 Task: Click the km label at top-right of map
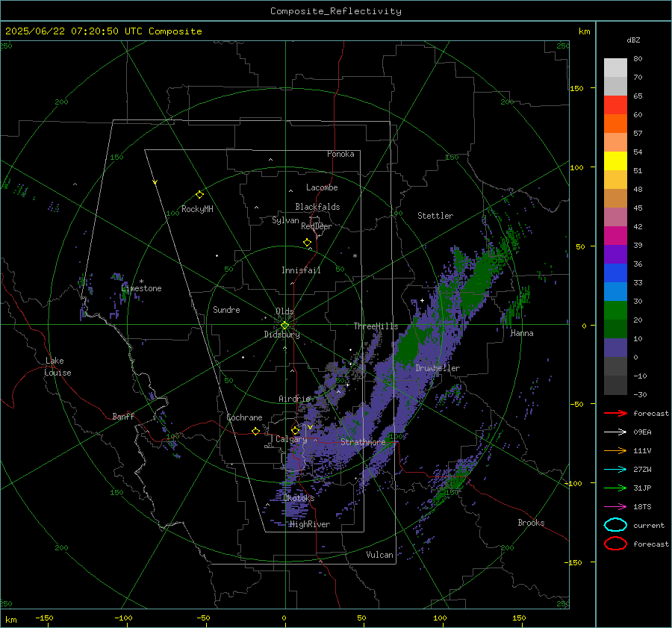tap(584, 31)
